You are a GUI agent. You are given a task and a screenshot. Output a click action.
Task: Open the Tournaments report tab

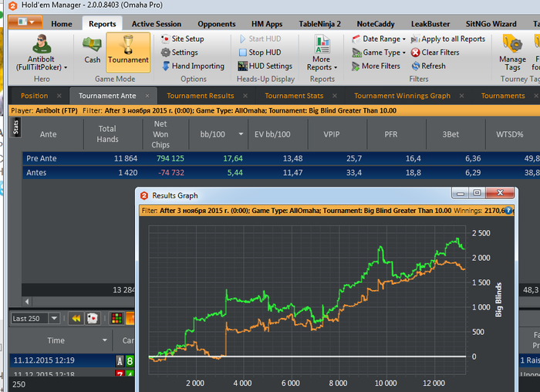503,96
